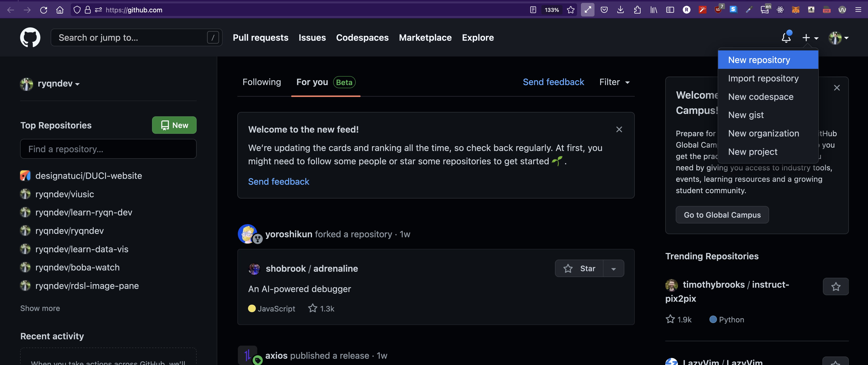Viewport: 868px width, 365px height.
Task: Open ryqndev/learn-data-vis repository
Action: (82, 249)
